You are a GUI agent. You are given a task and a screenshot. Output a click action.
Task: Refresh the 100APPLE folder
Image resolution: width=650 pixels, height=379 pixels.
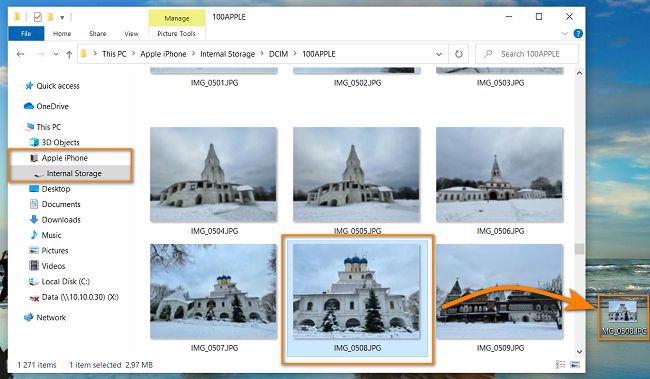click(x=458, y=54)
